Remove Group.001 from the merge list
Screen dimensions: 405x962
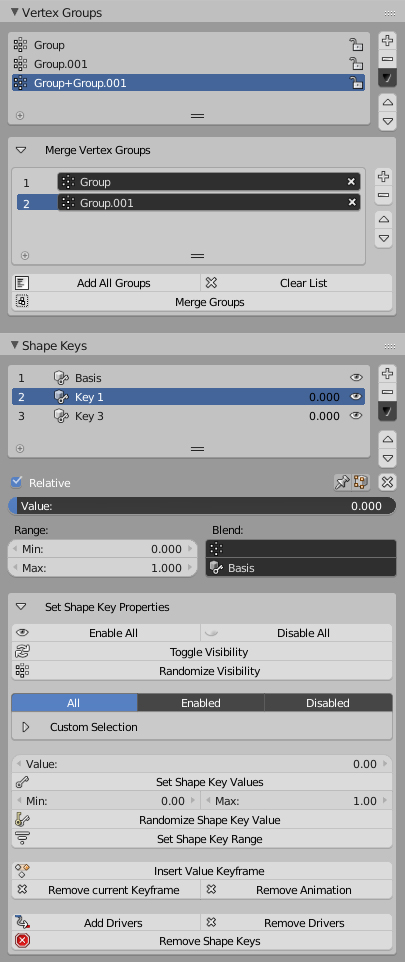click(352, 202)
